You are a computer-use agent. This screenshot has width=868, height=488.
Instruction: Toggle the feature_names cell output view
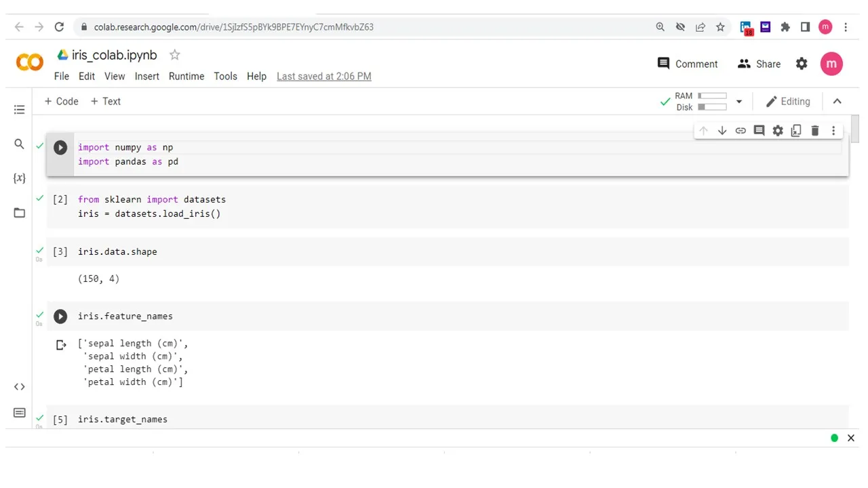tap(61, 345)
